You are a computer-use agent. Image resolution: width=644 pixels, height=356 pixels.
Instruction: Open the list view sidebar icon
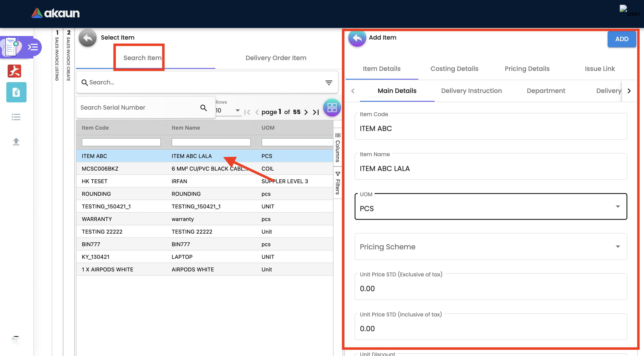pyautogui.click(x=16, y=117)
